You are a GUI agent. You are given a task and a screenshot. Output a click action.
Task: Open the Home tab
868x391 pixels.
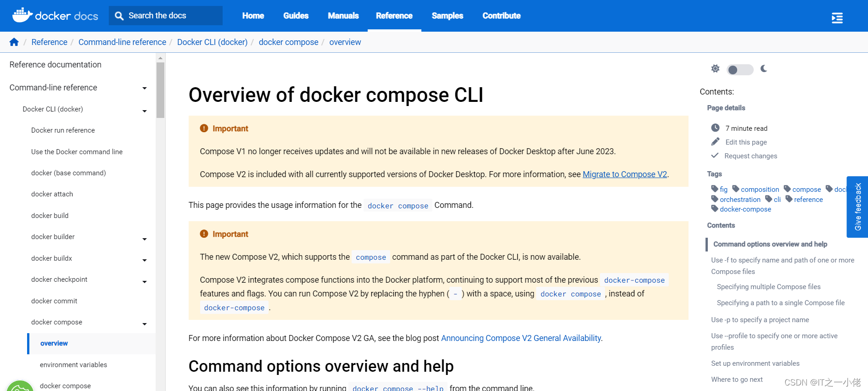[x=253, y=16]
